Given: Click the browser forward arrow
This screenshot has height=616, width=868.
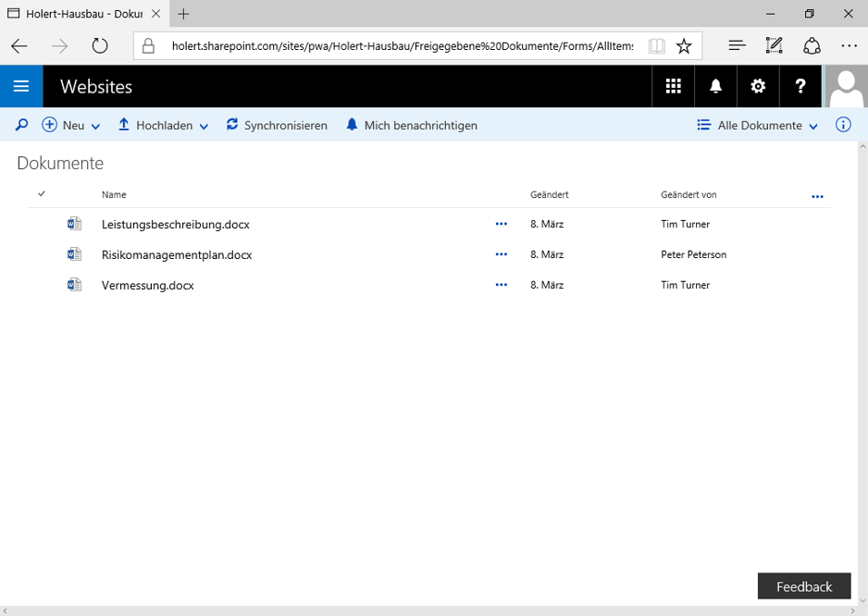Looking at the screenshot, I should pos(59,46).
